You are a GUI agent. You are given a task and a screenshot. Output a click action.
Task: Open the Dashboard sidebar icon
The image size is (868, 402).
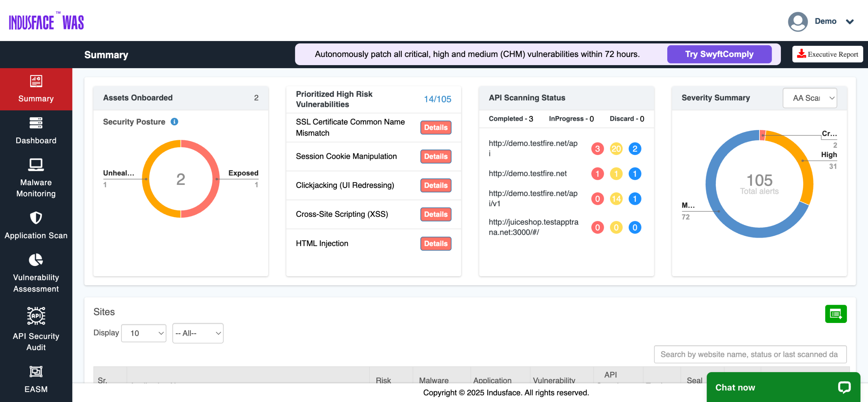click(36, 123)
